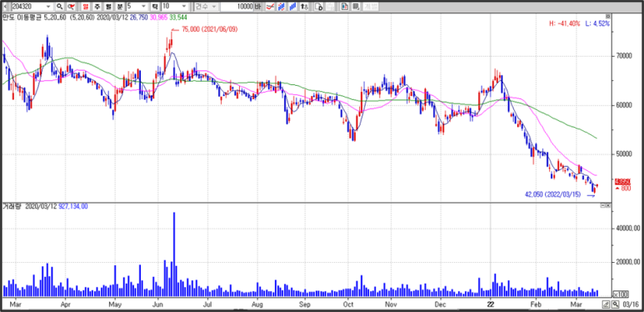Click the 03/16 date label
Viewport: 644px width, 312px height.
(630, 304)
